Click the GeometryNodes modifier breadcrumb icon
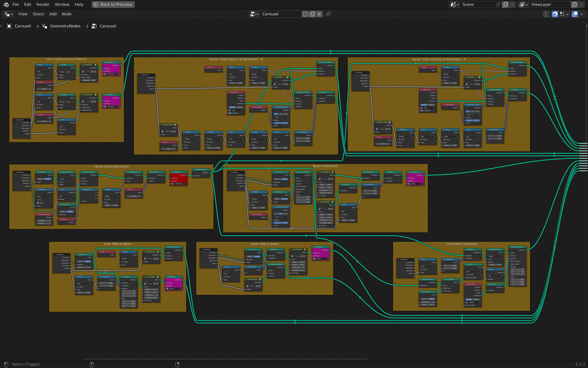 [x=45, y=26]
